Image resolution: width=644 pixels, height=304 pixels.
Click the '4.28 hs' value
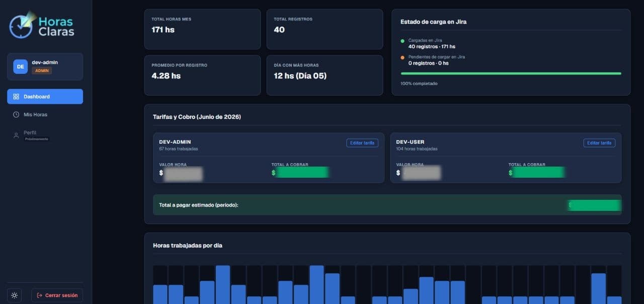pyautogui.click(x=166, y=76)
